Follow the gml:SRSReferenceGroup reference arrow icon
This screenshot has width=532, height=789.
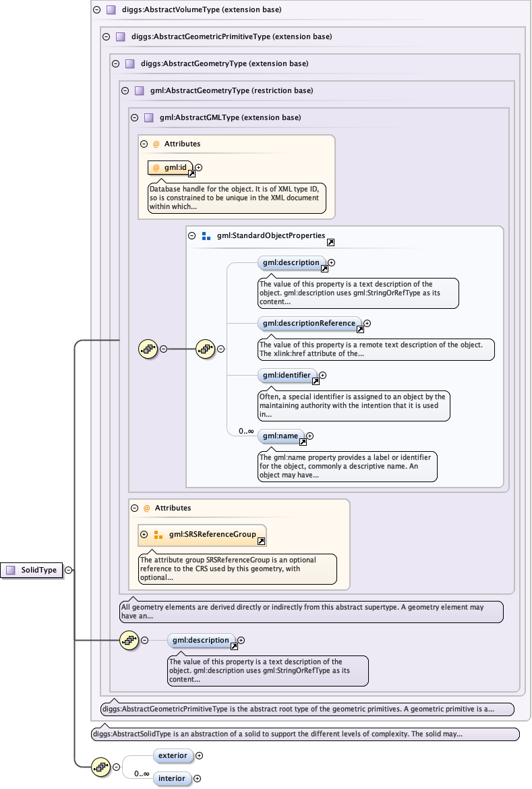pos(261,541)
